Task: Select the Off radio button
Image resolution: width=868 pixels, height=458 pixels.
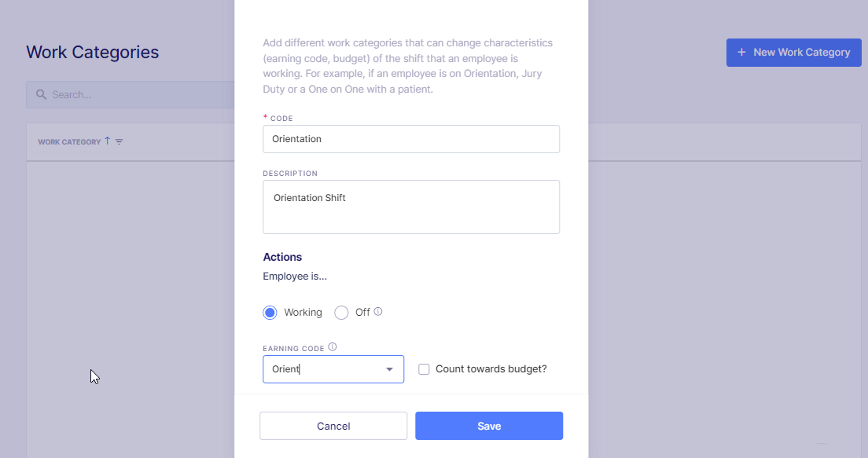Action: pos(341,312)
